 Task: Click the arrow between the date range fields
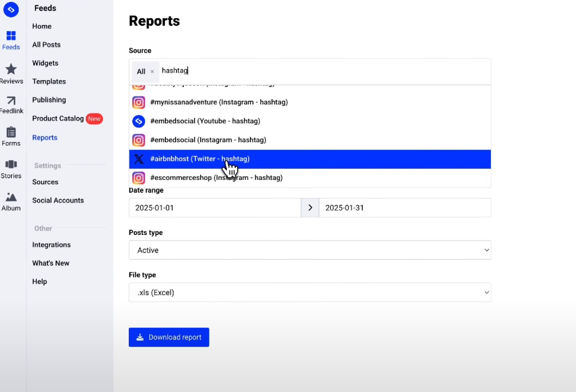point(310,207)
